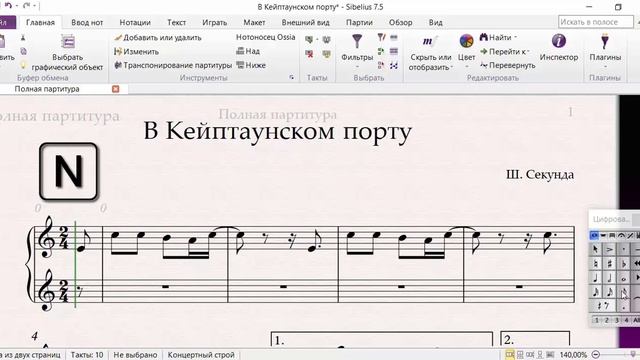Open Транспонирование партитуры command
640x360 pixels.
point(173,65)
